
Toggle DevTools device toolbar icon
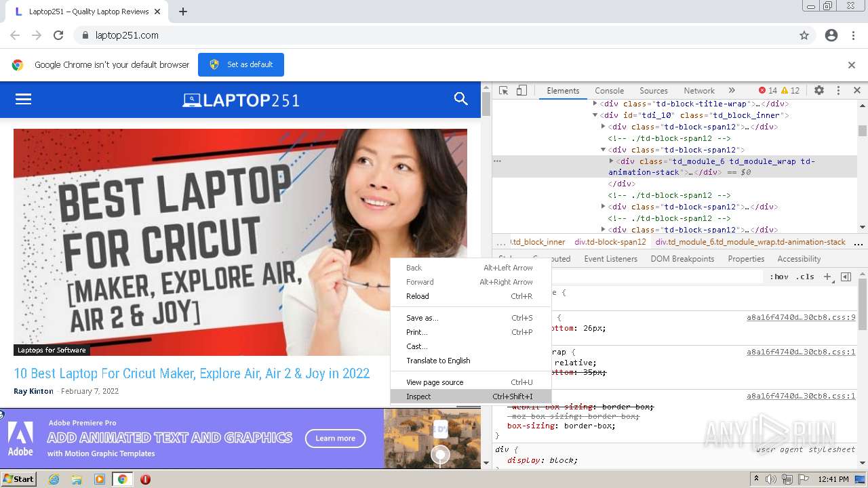point(521,90)
